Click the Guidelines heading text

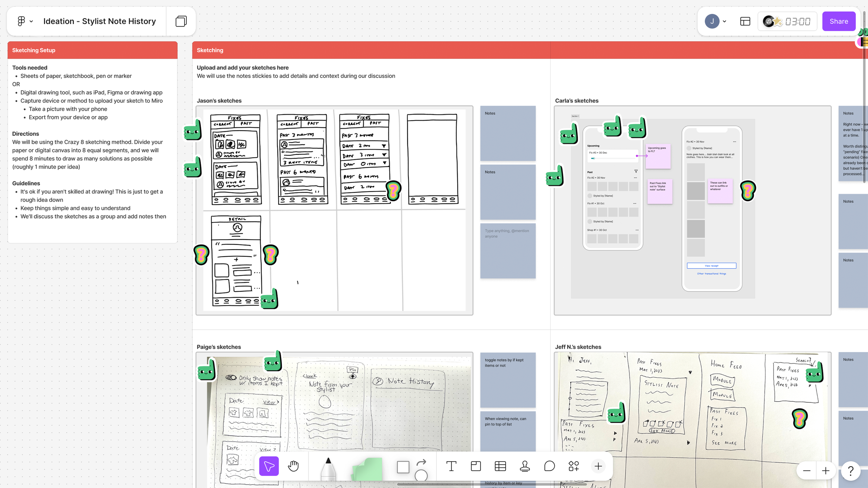click(x=26, y=183)
